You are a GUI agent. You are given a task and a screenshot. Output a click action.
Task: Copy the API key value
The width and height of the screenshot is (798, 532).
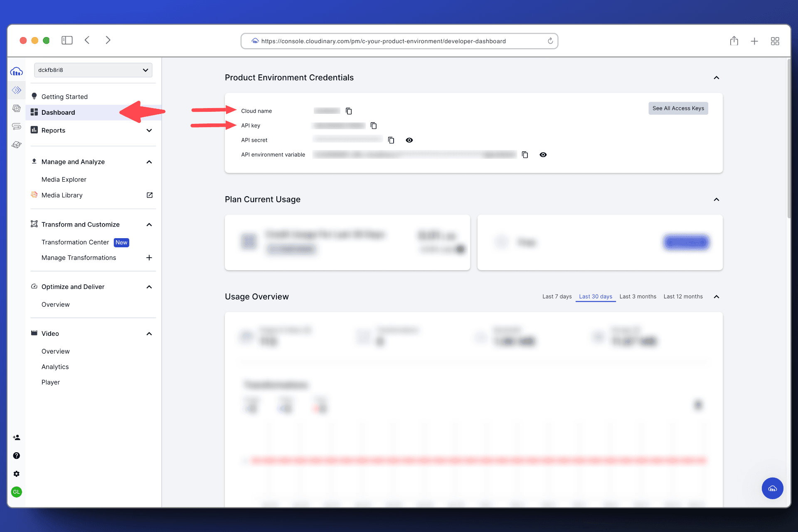pyautogui.click(x=374, y=126)
